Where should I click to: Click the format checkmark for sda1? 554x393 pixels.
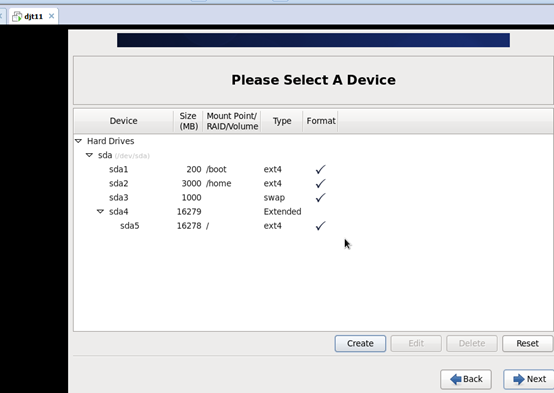tap(320, 169)
